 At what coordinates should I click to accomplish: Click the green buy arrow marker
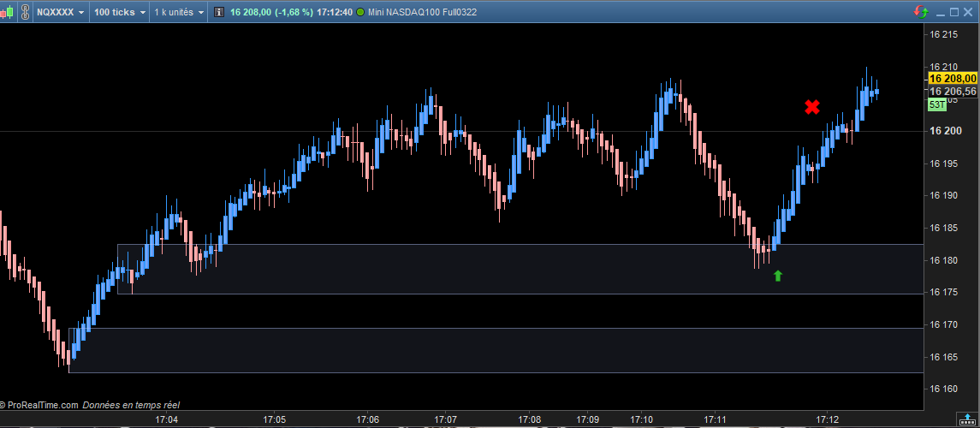[x=777, y=276]
